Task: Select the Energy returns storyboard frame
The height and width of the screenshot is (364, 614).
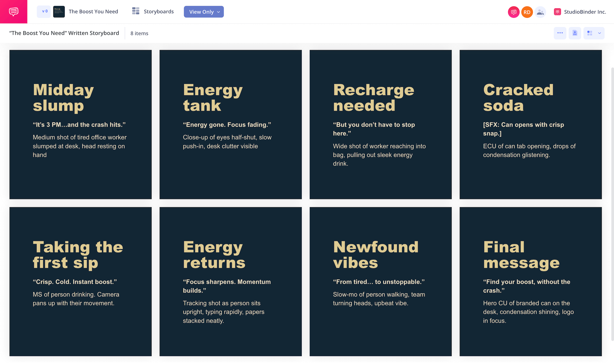Action: (230, 282)
